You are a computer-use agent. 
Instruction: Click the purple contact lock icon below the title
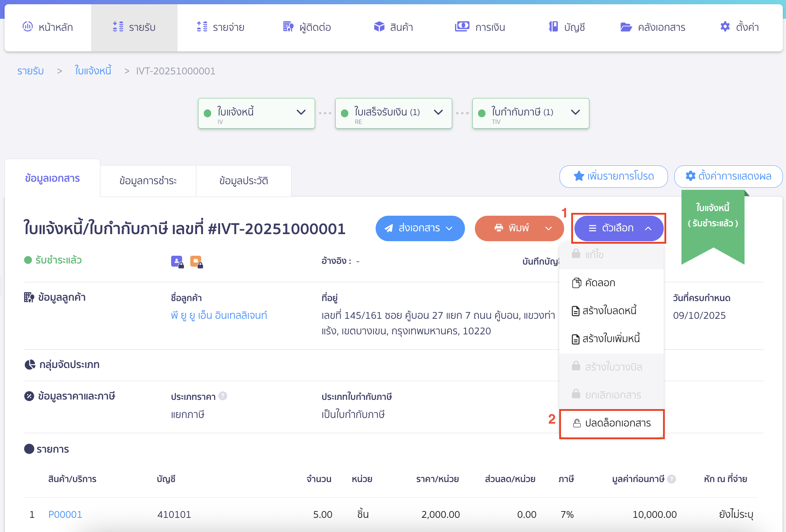click(177, 261)
